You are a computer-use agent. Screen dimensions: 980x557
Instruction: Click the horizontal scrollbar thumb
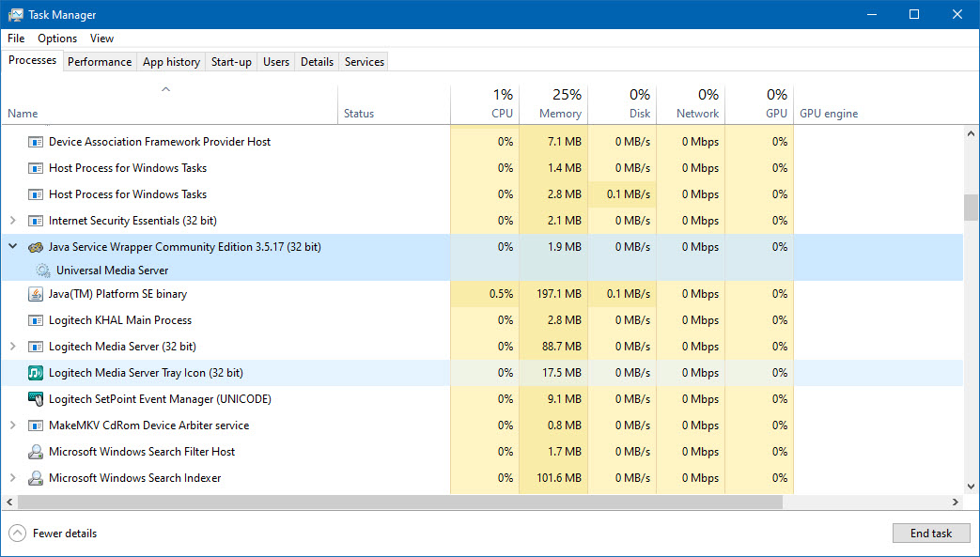[x=400, y=502]
